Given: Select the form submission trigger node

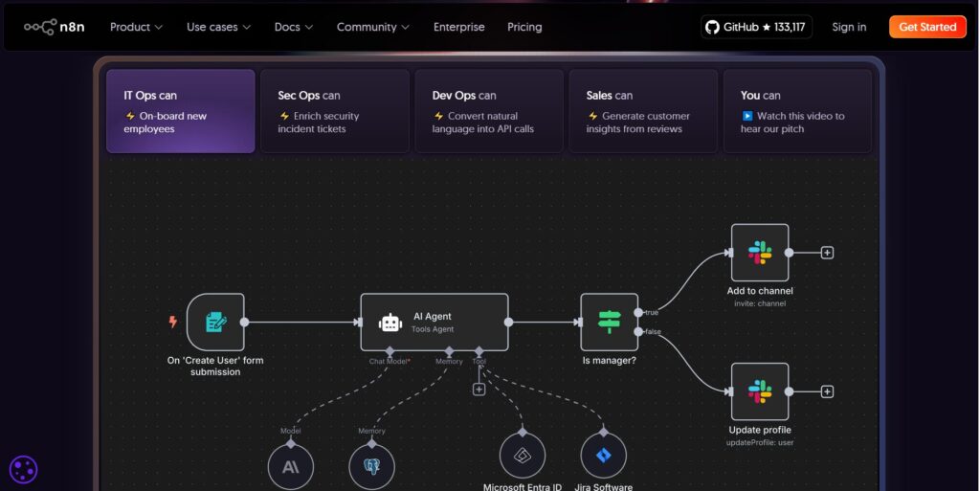Looking at the screenshot, I should tap(215, 323).
